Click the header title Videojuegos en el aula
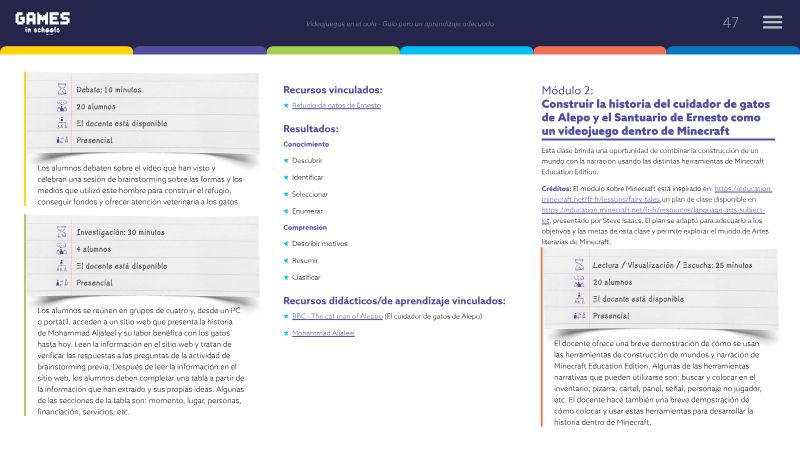Viewport: 800px width, 450px height. (x=400, y=24)
